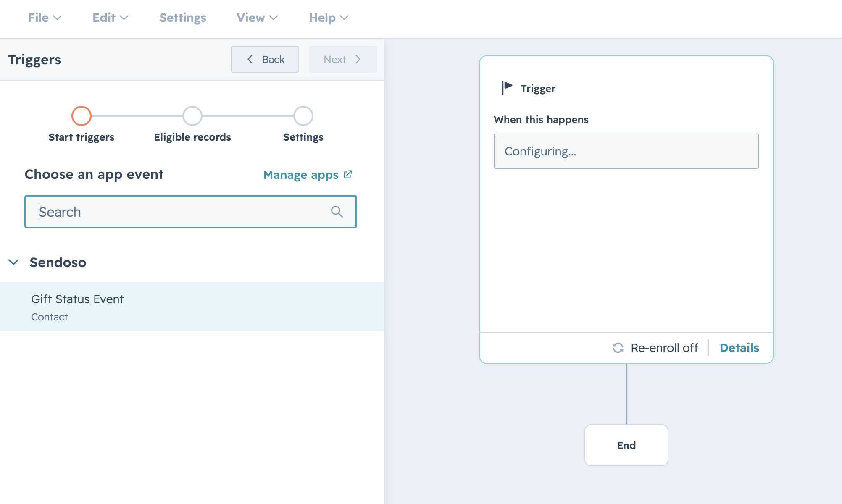Open the Help menu
This screenshot has width=842, height=504.
tap(329, 18)
